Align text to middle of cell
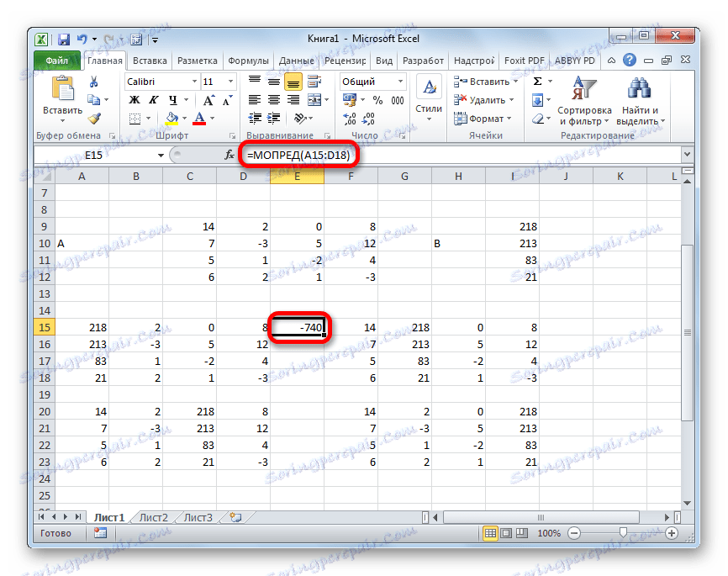The width and height of the screenshot is (728, 576). (274, 82)
